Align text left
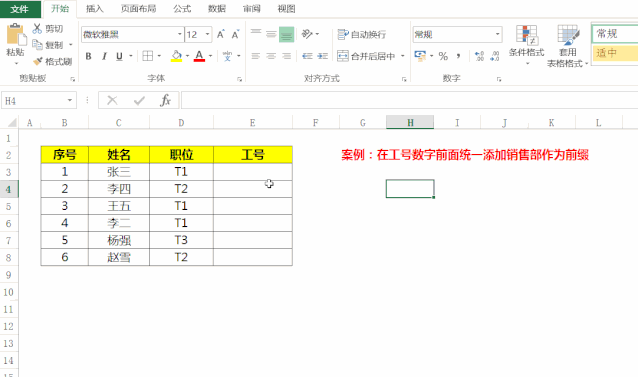 click(x=256, y=56)
